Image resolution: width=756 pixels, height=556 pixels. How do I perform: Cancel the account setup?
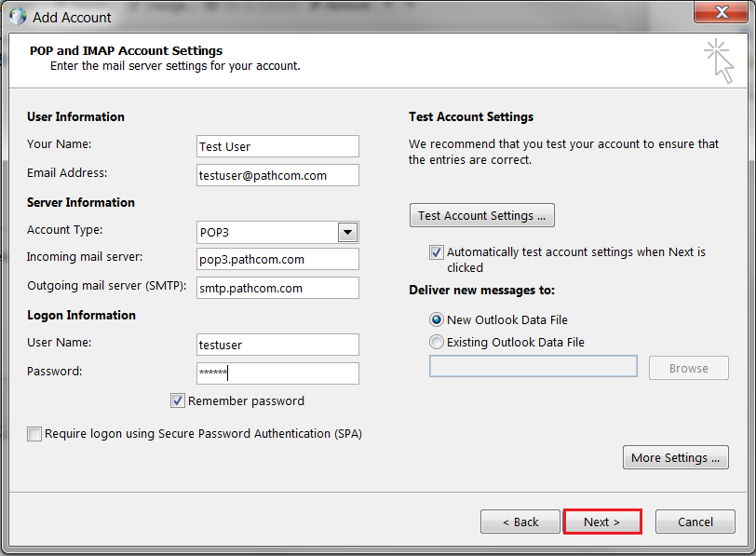coord(695,522)
